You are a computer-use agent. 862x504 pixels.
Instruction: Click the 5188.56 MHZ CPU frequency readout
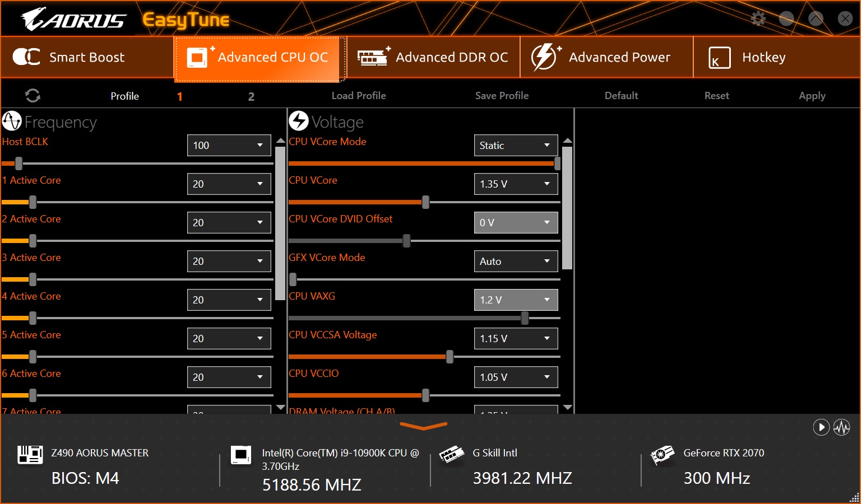(312, 485)
